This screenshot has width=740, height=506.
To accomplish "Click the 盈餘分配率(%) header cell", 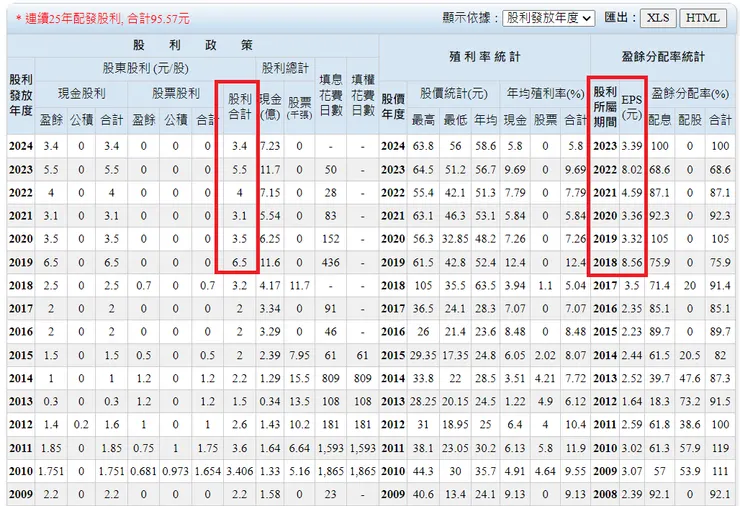I will tap(690, 93).
